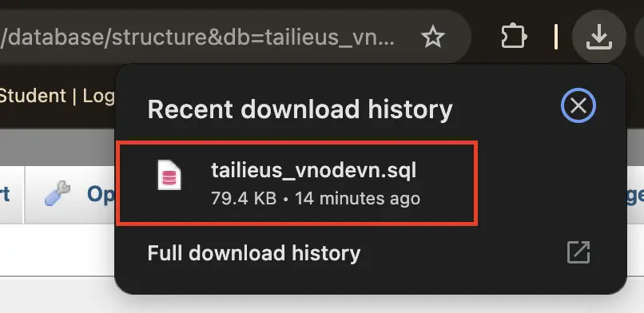Close the Recent download history popup
Viewport: 644px width, 313px height.
point(578,106)
